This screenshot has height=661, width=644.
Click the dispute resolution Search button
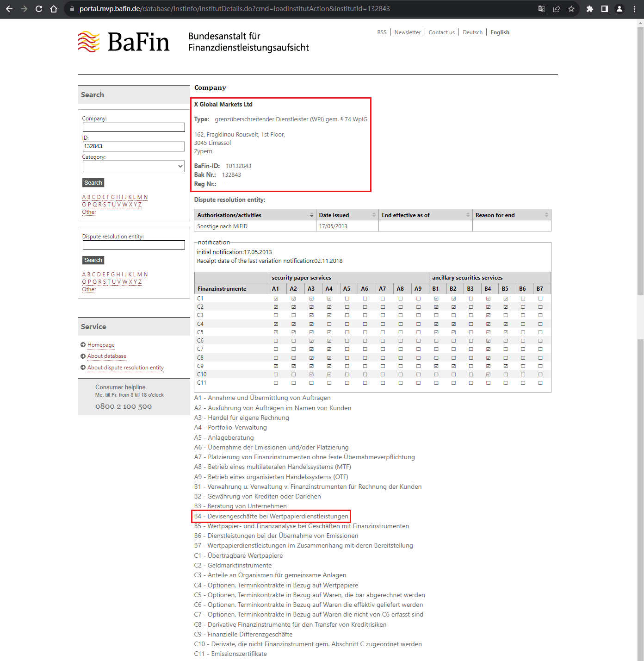pyautogui.click(x=93, y=260)
